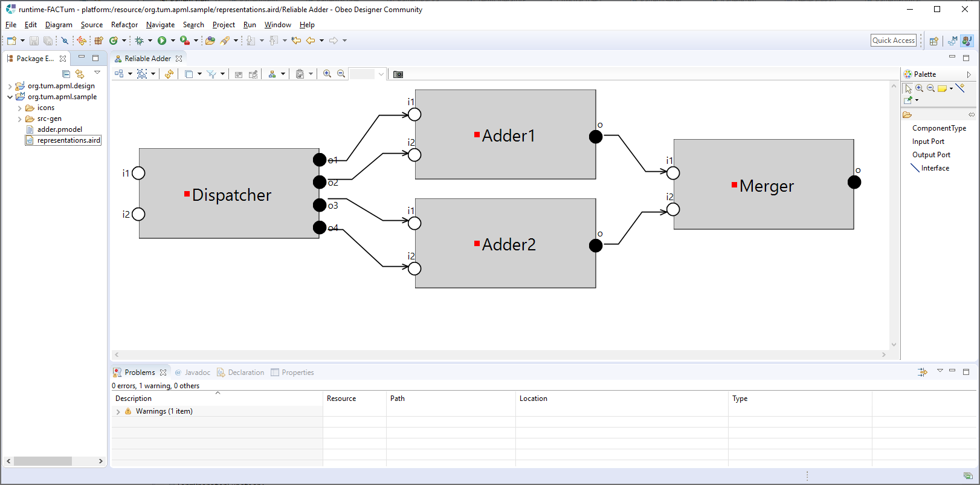The image size is (980, 485).
Task: Click the Select All diagram icon
Action: (x=142, y=74)
